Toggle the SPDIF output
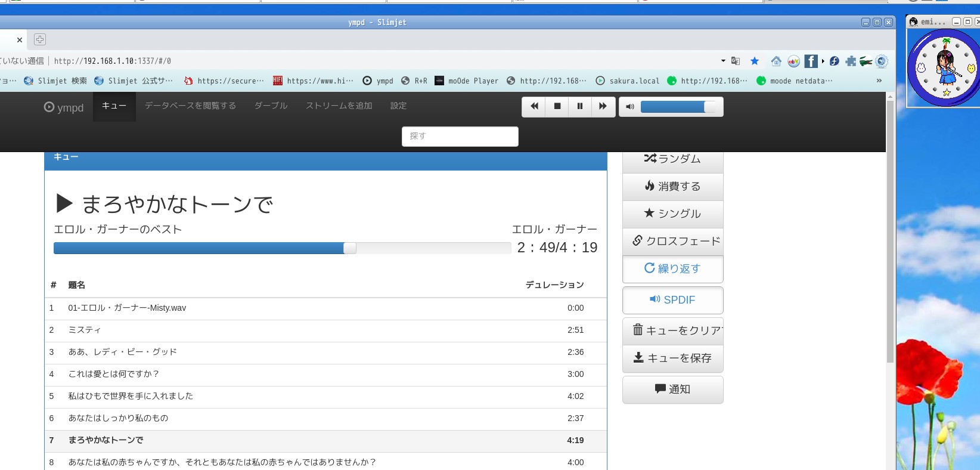The height and width of the screenshot is (470, 980). click(x=672, y=300)
